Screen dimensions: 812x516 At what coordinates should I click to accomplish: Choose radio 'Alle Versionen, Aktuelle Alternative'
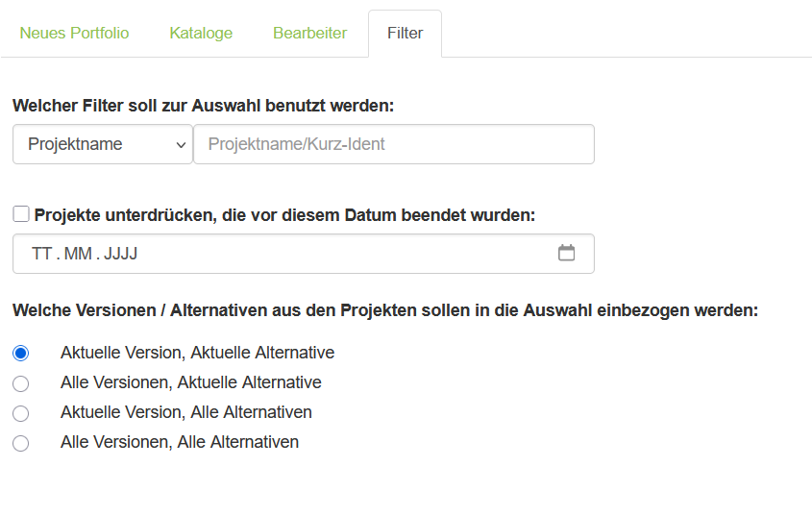20,383
